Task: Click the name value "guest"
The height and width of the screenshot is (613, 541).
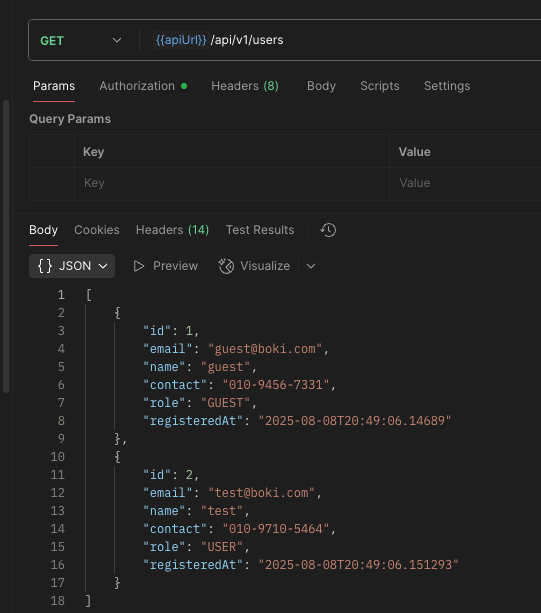Action: (225, 367)
